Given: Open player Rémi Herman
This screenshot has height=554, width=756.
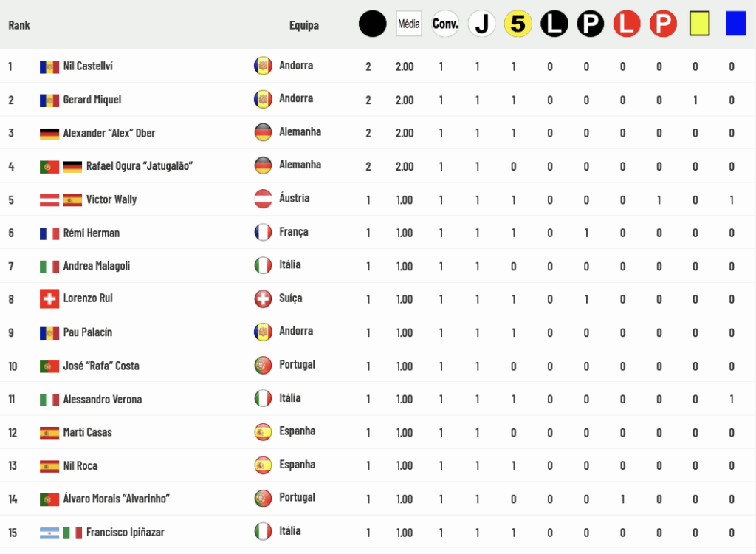Looking at the screenshot, I should click(x=91, y=233).
